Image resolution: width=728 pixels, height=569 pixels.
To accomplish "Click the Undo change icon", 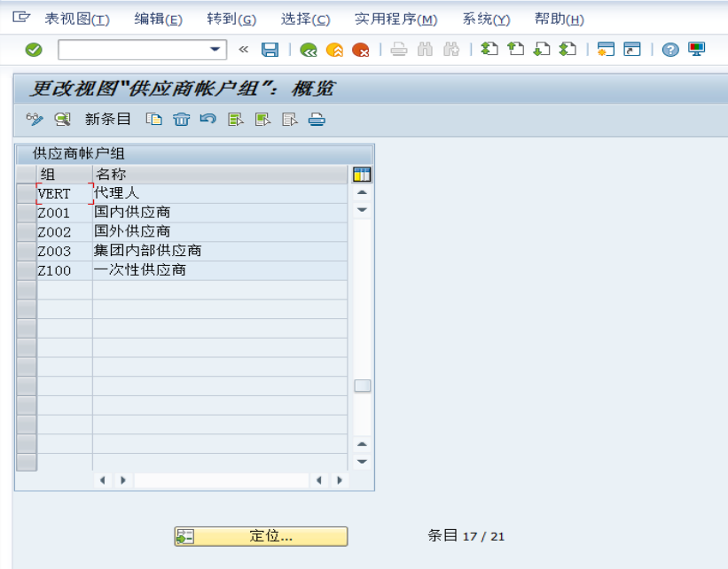I will (x=208, y=120).
